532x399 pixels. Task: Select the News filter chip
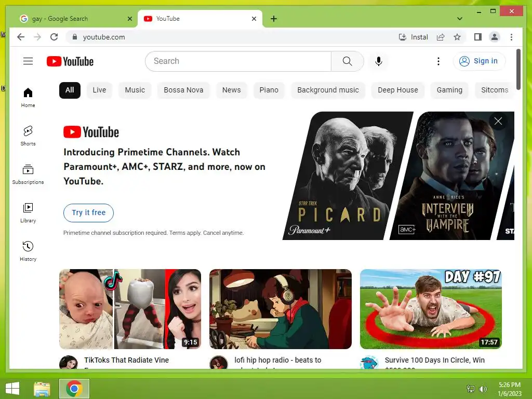pos(231,90)
